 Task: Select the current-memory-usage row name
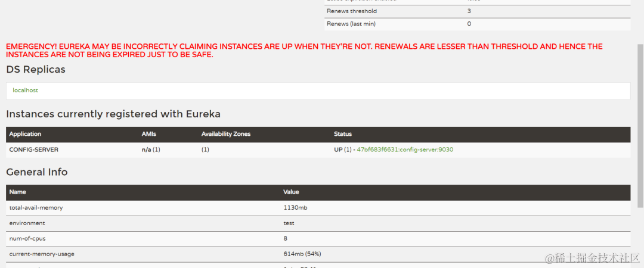tap(42, 254)
